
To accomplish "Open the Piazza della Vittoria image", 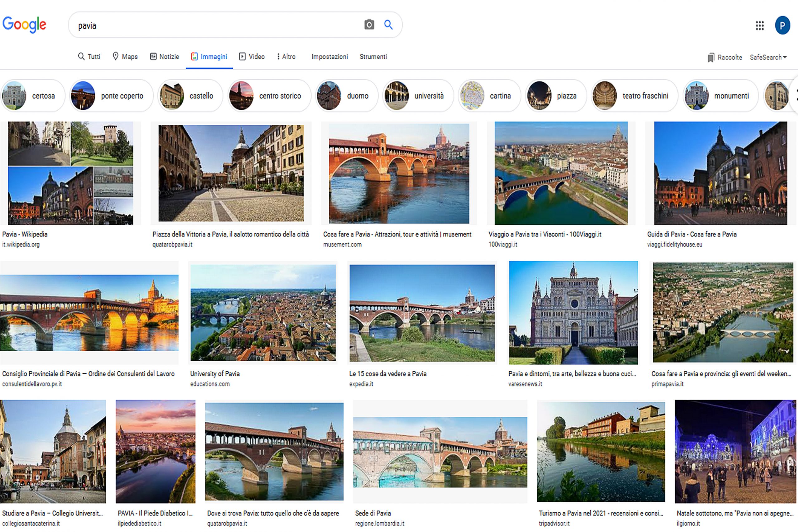I will coord(231,173).
